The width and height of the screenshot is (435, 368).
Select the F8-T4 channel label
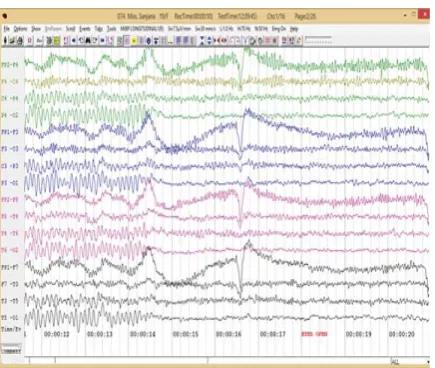(10, 217)
